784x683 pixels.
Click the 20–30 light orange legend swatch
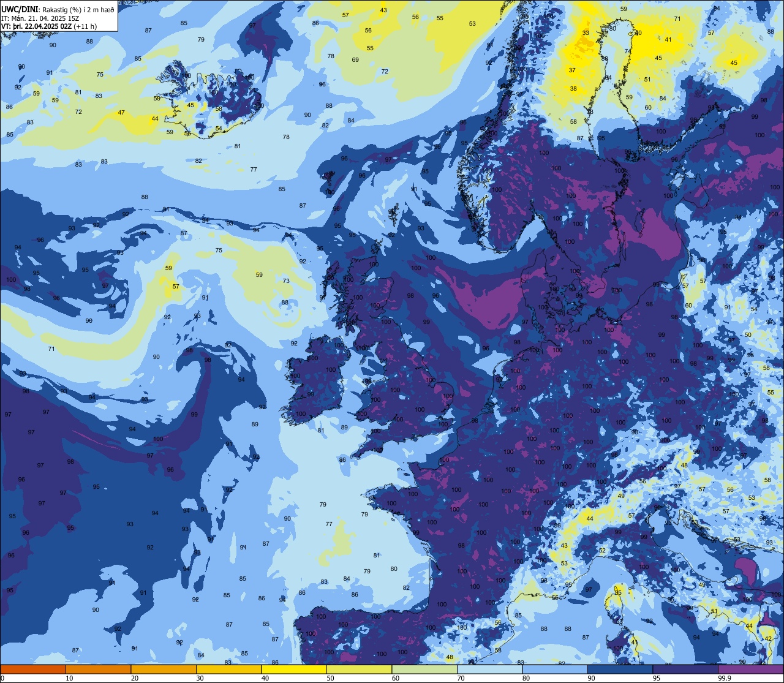click(164, 669)
